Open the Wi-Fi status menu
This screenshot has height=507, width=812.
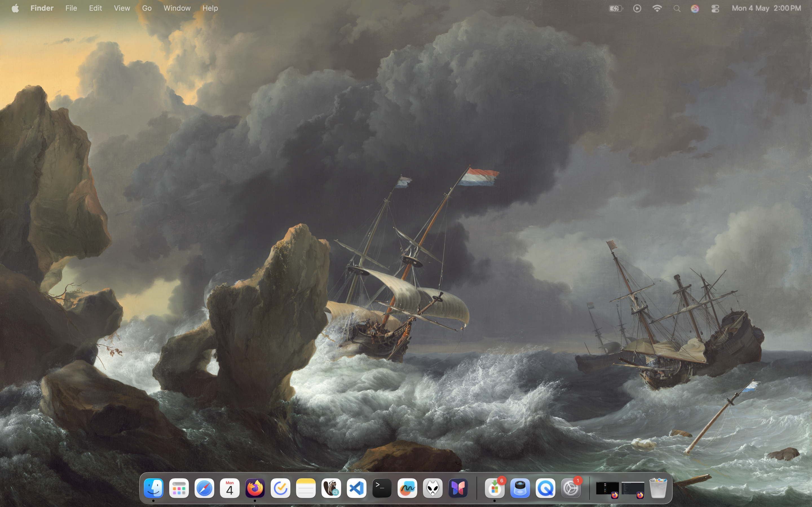(657, 8)
